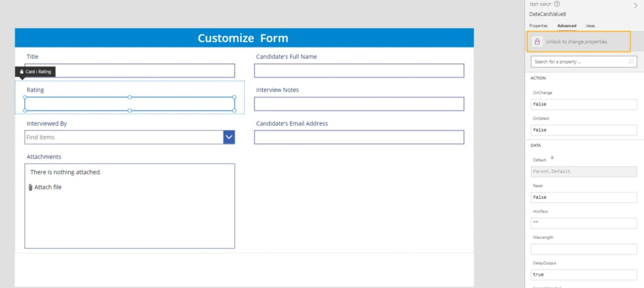644x288 pixels.
Task: Click the DelayOutput property field
Action: click(x=583, y=275)
